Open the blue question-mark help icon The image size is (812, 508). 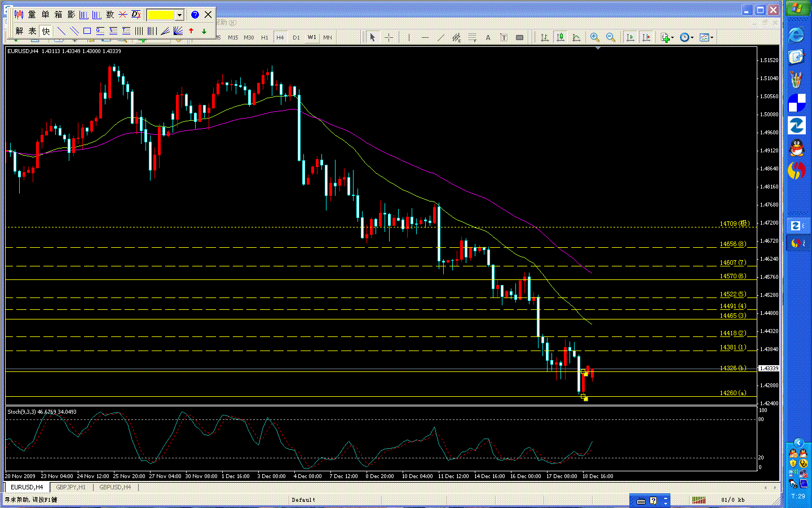(195, 15)
